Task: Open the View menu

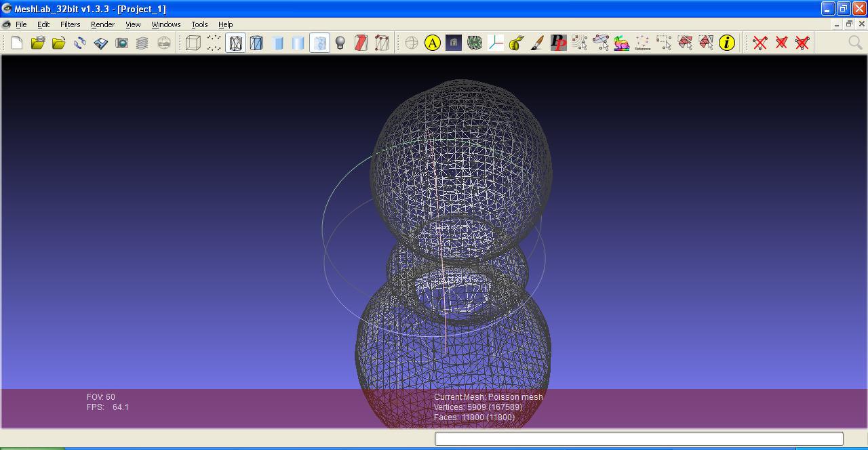Action: point(133,24)
